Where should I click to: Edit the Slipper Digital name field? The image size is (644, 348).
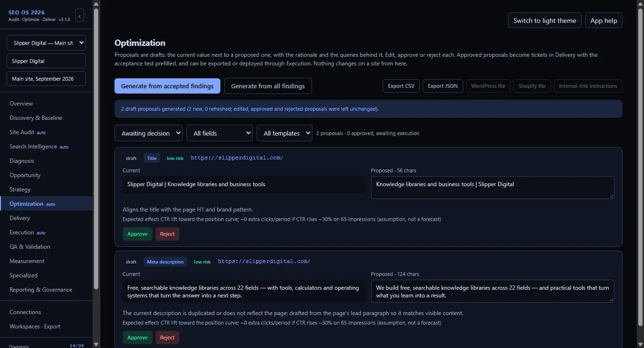46,61
